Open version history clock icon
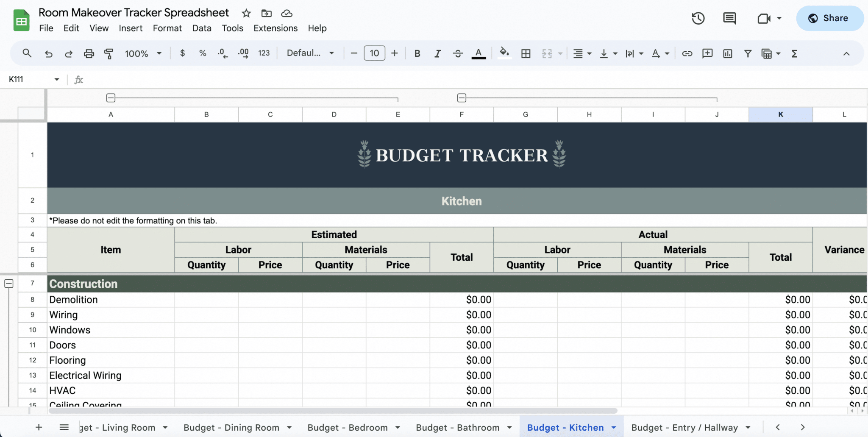The height and width of the screenshot is (437, 868). pyautogui.click(x=698, y=18)
